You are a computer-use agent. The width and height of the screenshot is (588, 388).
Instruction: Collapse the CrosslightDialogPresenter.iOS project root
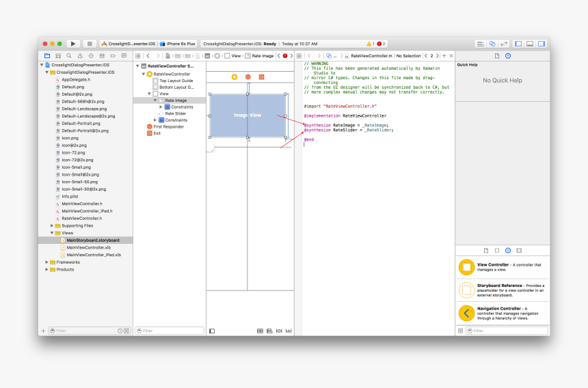[x=42, y=65]
